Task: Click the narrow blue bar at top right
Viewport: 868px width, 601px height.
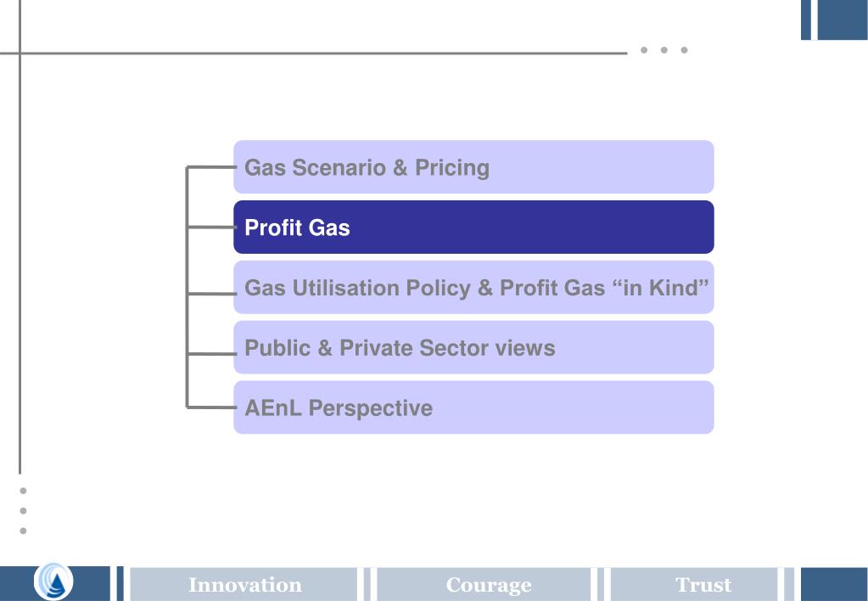Action: click(806, 20)
